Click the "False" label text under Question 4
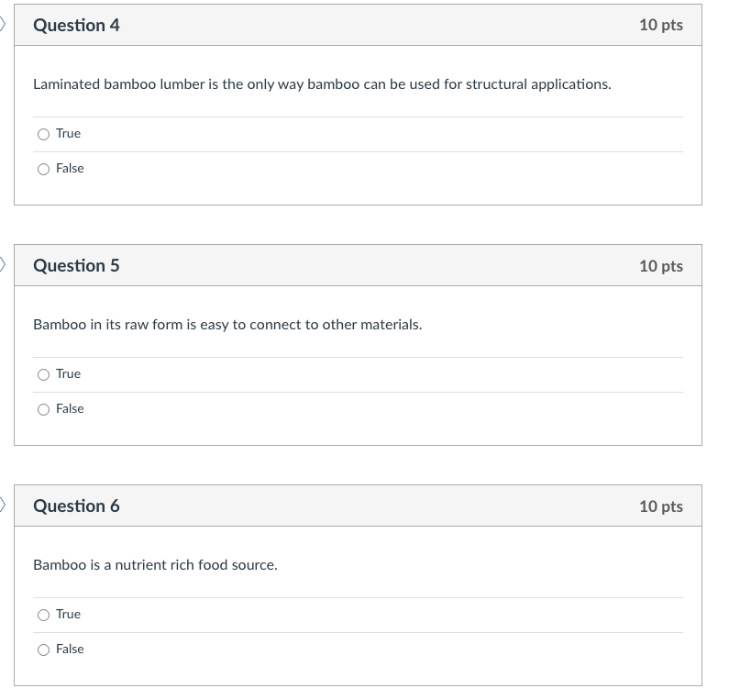The height and width of the screenshot is (700, 729). coord(70,169)
